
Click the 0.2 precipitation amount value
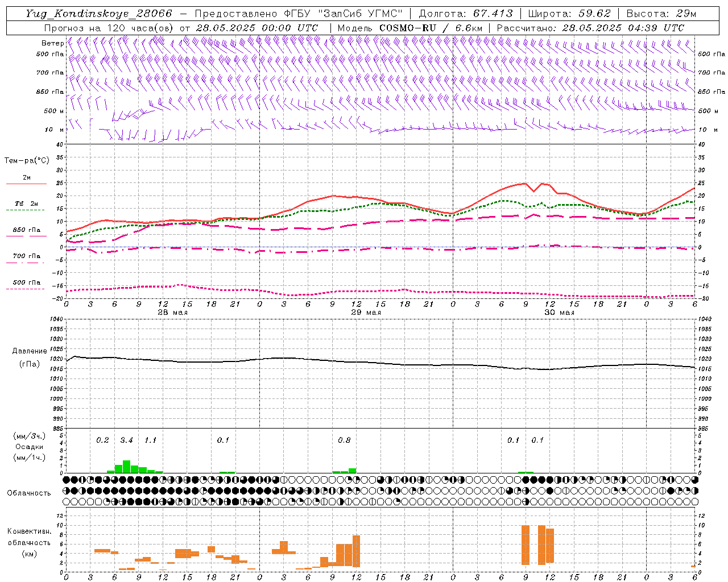102,440
